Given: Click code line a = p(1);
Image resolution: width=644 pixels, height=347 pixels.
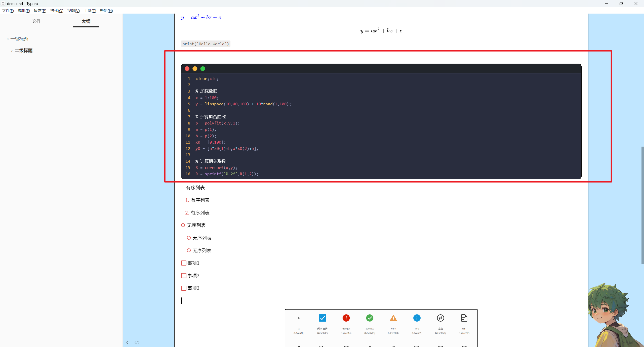Looking at the screenshot, I should [x=206, y=129].
